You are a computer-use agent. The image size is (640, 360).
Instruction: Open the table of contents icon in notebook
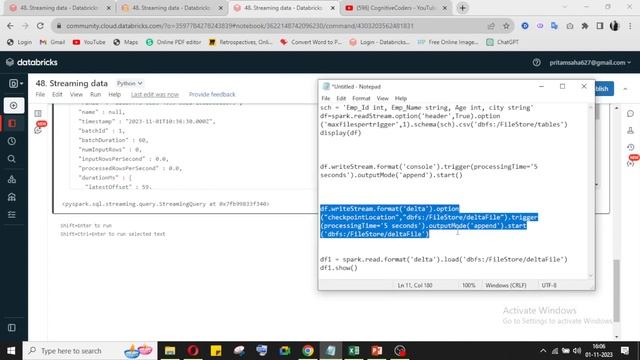point(38,113)
